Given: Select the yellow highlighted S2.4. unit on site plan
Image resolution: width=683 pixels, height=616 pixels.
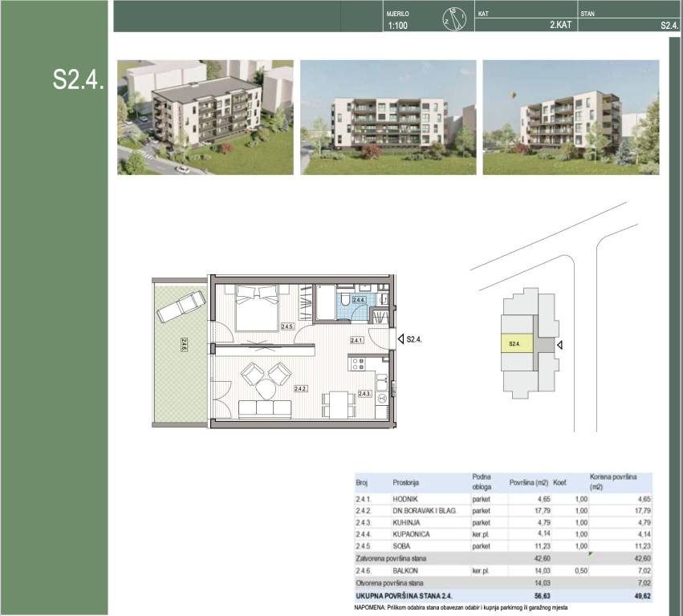Looking at the screenshot, I should 516,344.
